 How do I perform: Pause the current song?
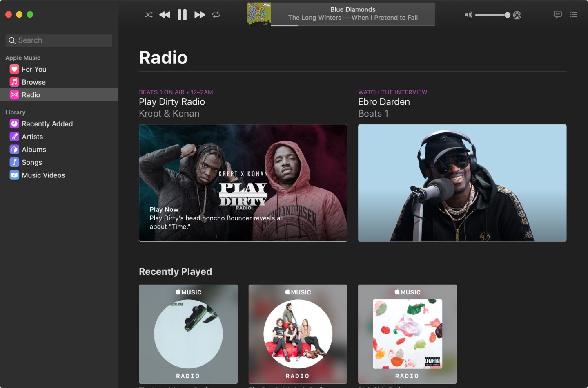(182, 15)
